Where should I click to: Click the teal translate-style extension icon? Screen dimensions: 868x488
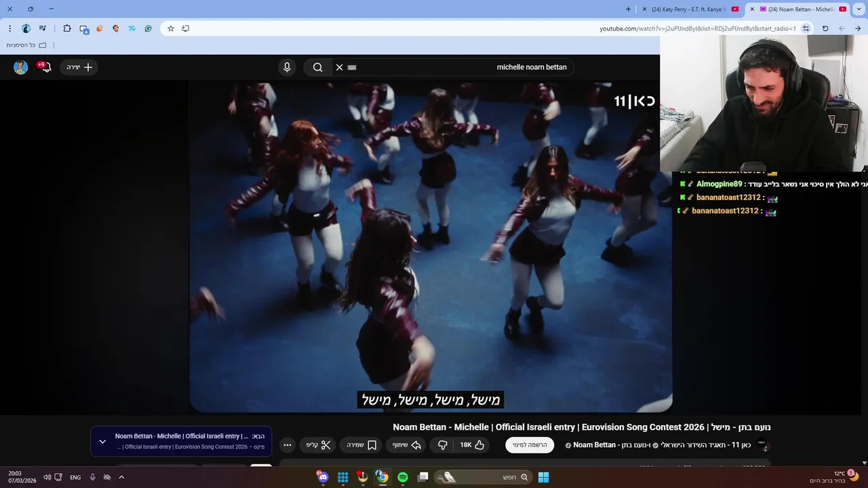tap(132, 28)
